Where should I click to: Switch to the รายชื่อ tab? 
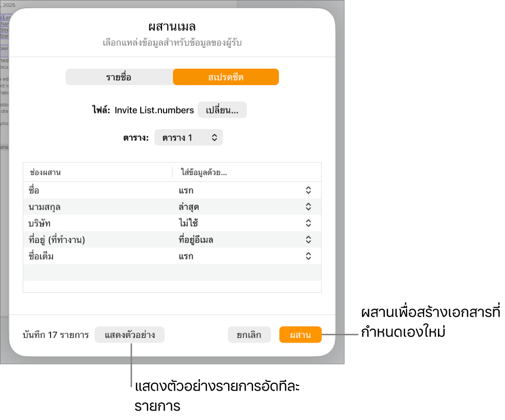coord(119,77)
